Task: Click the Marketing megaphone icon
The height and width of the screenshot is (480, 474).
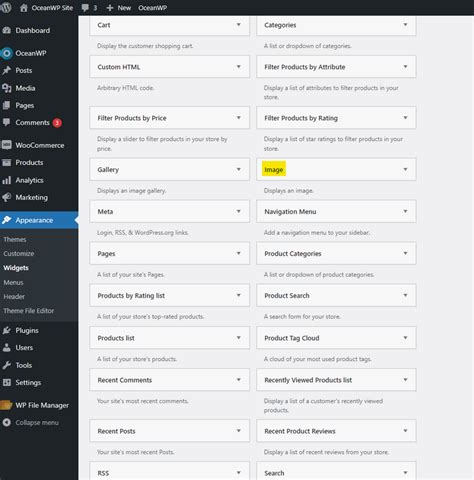Action: click(7, 197)
